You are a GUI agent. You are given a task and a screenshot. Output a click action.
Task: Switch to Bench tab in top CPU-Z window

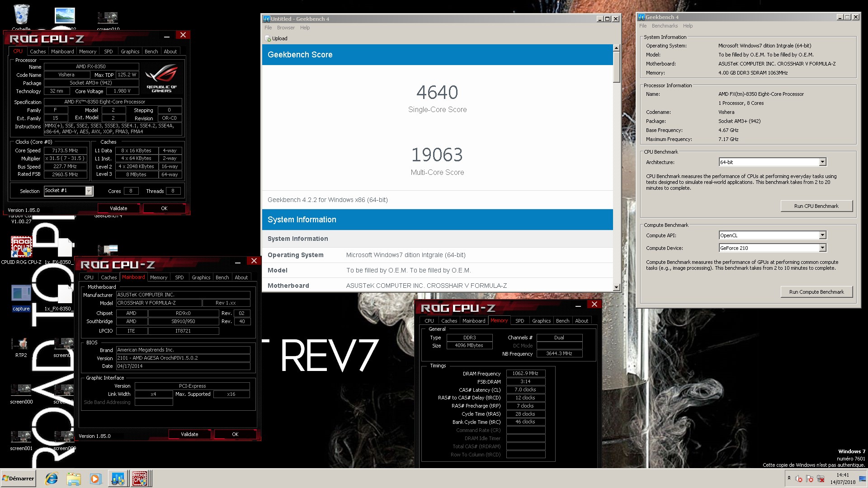(151, 52)
